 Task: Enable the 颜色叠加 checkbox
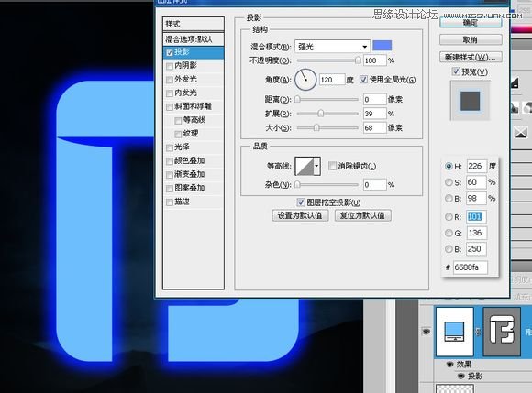170,161
